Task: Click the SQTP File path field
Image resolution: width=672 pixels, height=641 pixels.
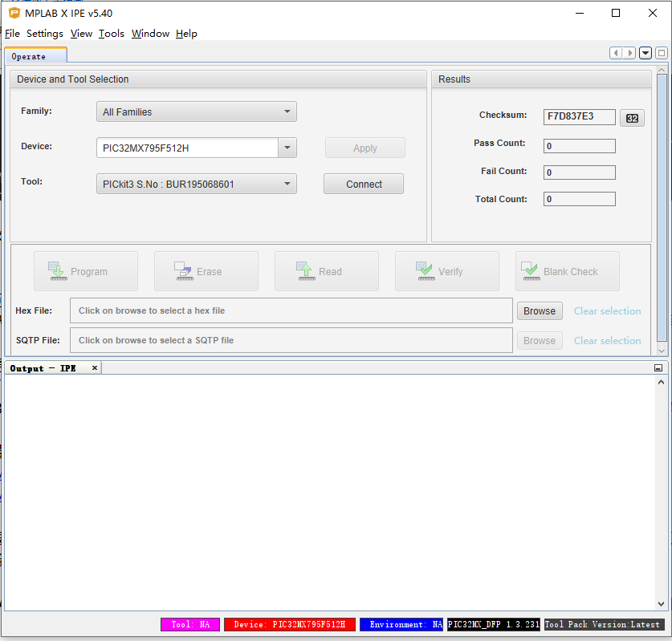Action: 291,340
